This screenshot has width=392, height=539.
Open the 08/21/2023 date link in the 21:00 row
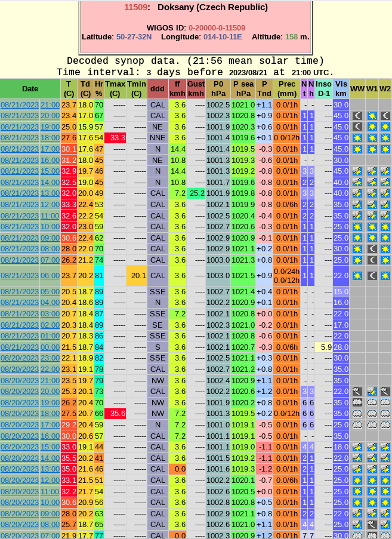[x=20, y=105]
